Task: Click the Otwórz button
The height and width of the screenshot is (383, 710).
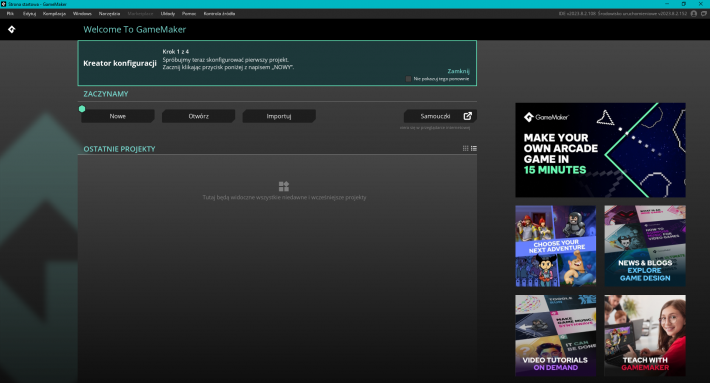Action: pyautogui.click(x=198, y=116)
